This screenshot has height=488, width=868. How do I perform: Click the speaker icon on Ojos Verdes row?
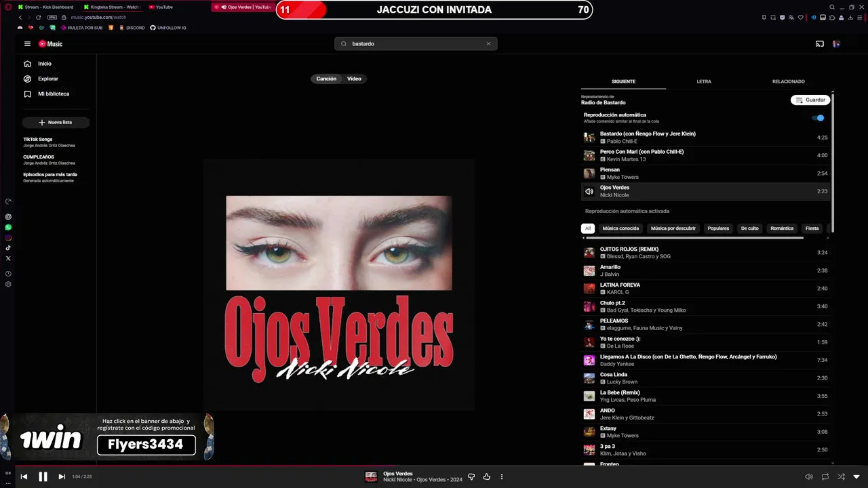[x=589, y=192]
